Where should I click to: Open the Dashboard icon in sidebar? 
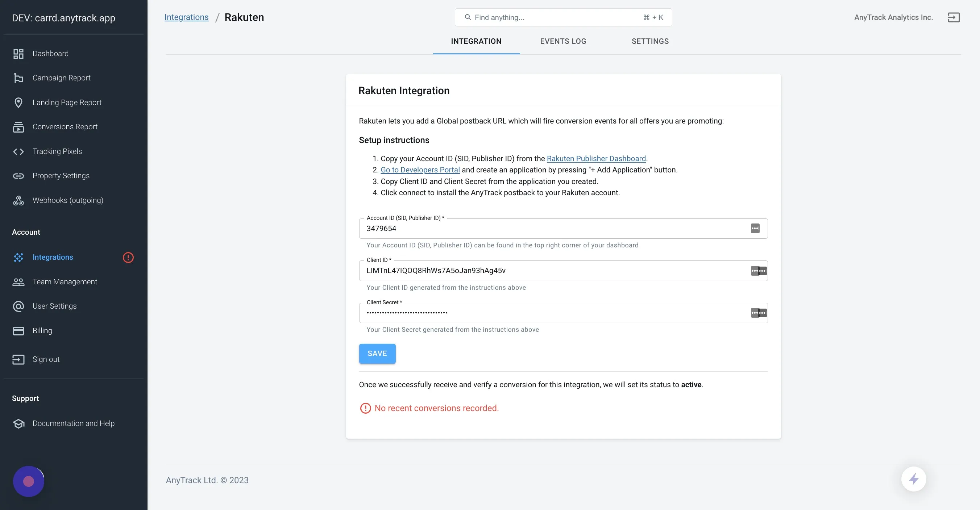(18, 54)
